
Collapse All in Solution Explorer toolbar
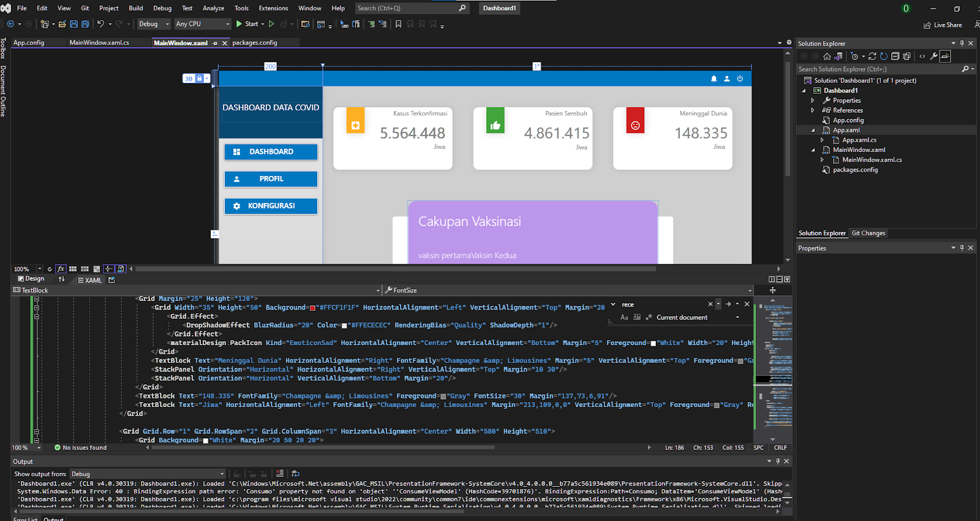click(x=895, y=56)
